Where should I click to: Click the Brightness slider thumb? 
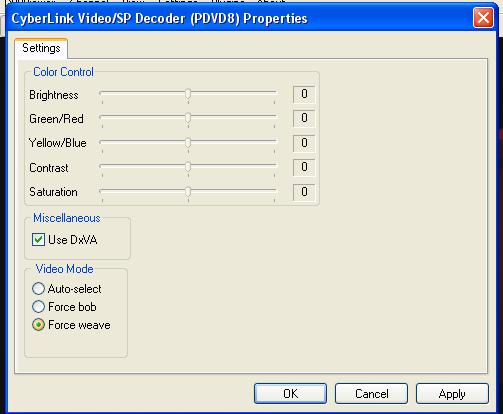[188, 94]
